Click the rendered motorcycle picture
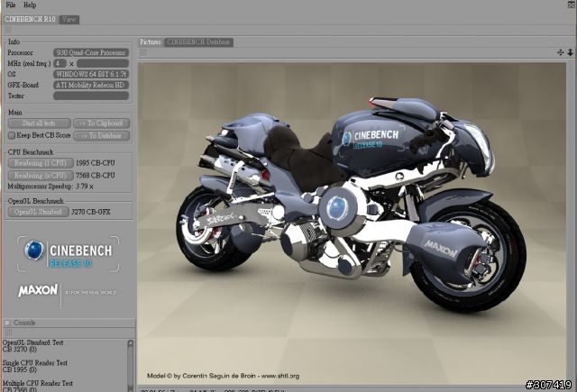 352,223
